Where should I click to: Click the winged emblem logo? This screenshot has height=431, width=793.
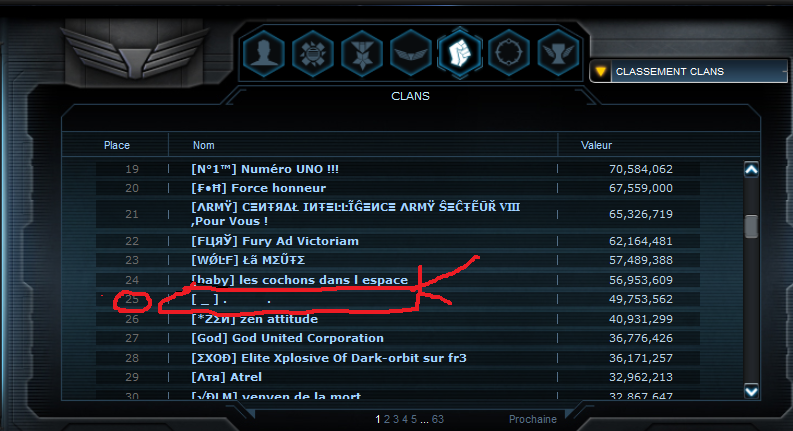(136, 52)
